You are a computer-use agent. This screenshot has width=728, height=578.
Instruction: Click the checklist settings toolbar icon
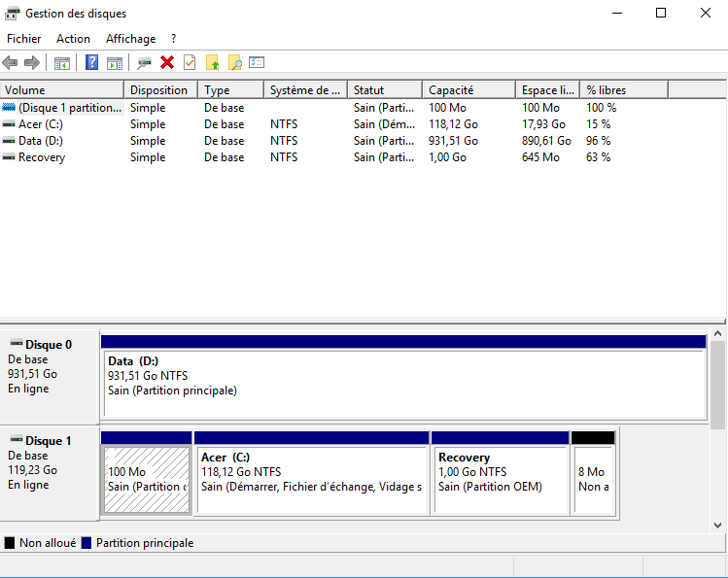pos(257,62)
